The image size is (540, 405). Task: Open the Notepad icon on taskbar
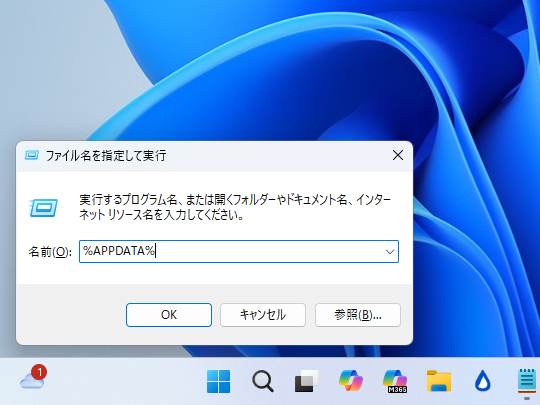click(x=527, y=381)
